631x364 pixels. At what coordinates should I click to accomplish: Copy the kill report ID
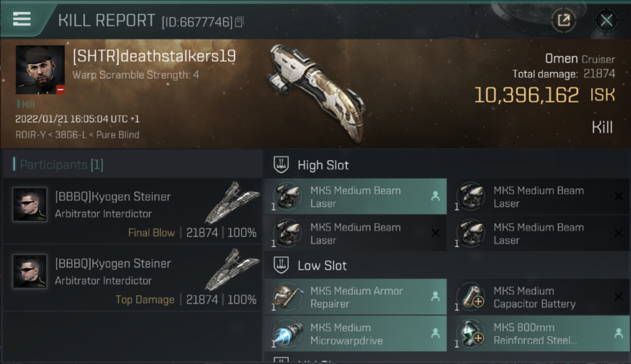(x=239, y=22)
